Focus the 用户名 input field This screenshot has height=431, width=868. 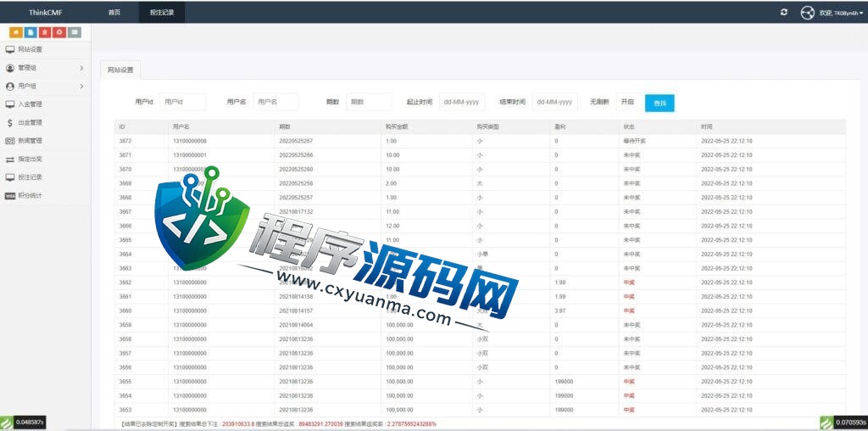(x=275, y=102)
